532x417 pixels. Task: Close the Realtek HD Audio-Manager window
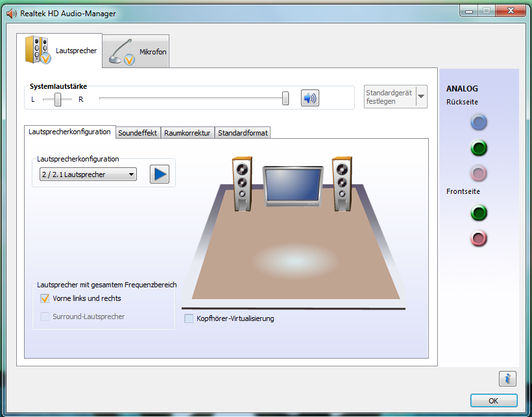[511, 11]
